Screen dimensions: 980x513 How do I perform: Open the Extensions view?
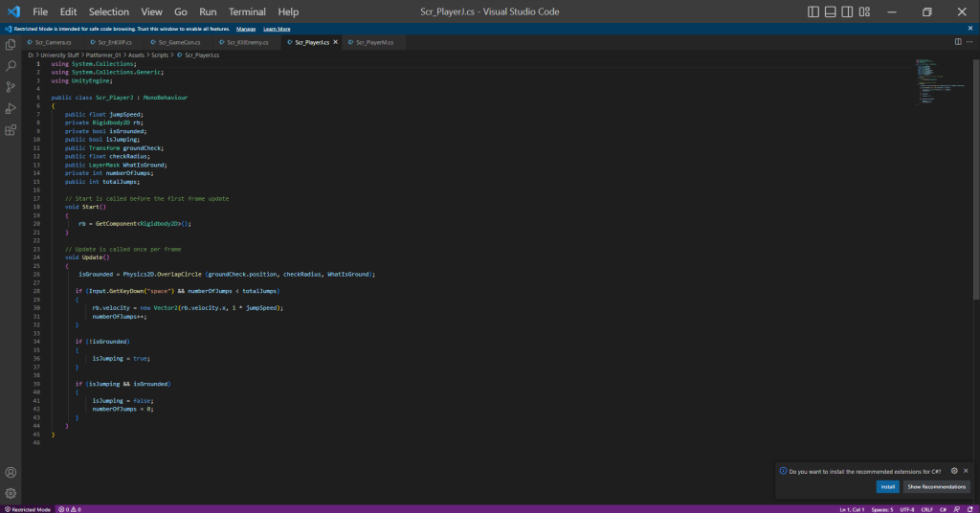point(11,130)
